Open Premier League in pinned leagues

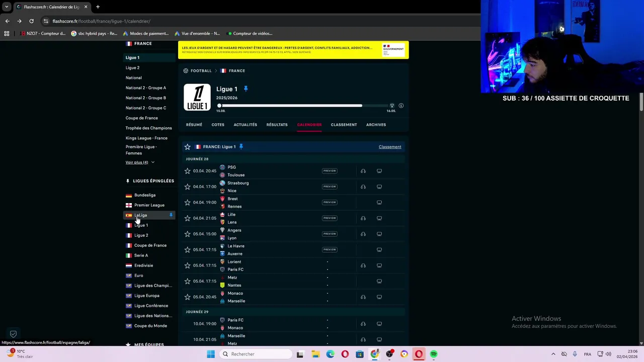coord(149,205)
